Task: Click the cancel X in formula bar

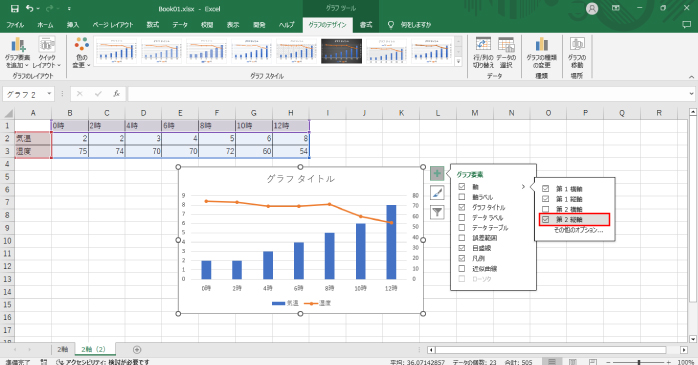Action: tap(80, 94)
